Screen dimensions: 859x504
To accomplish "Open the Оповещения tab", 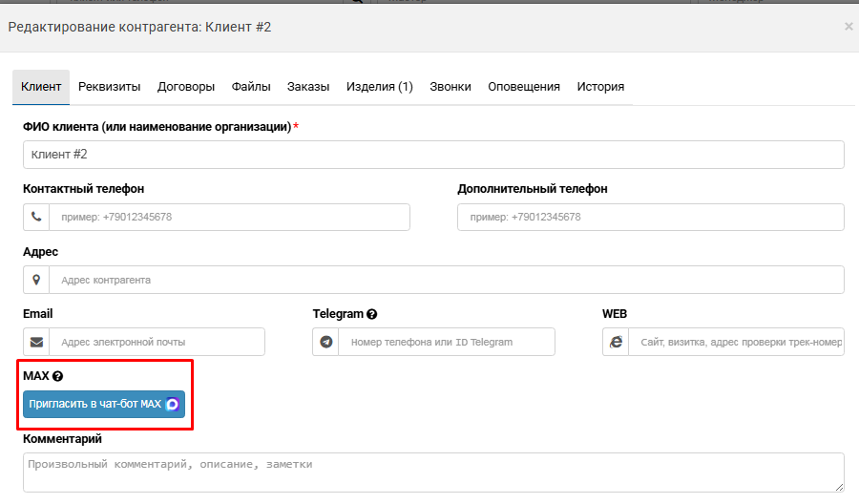I will 524,87.
